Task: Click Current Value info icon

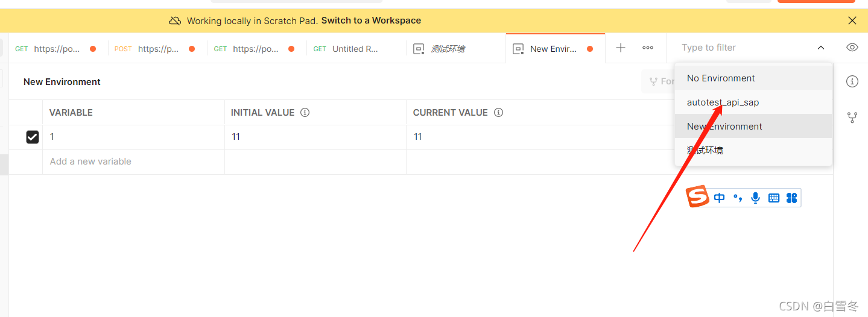Action: point(498,113)
